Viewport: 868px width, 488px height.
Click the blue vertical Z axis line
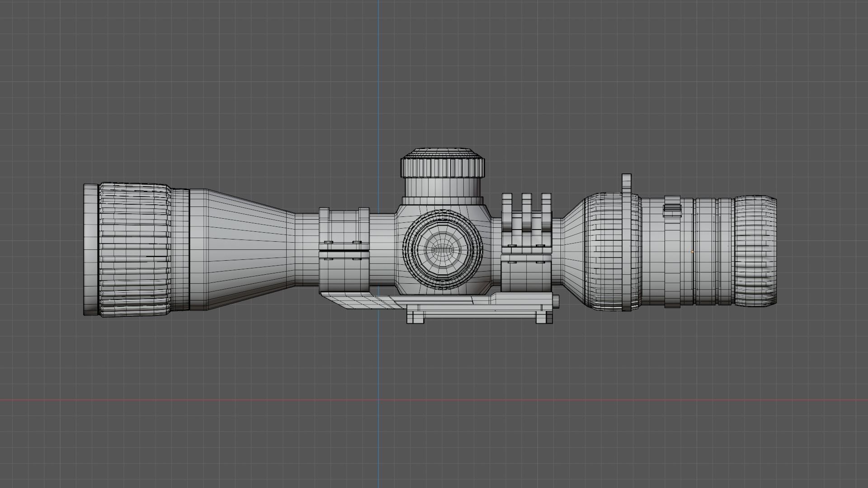click(377, 90)
